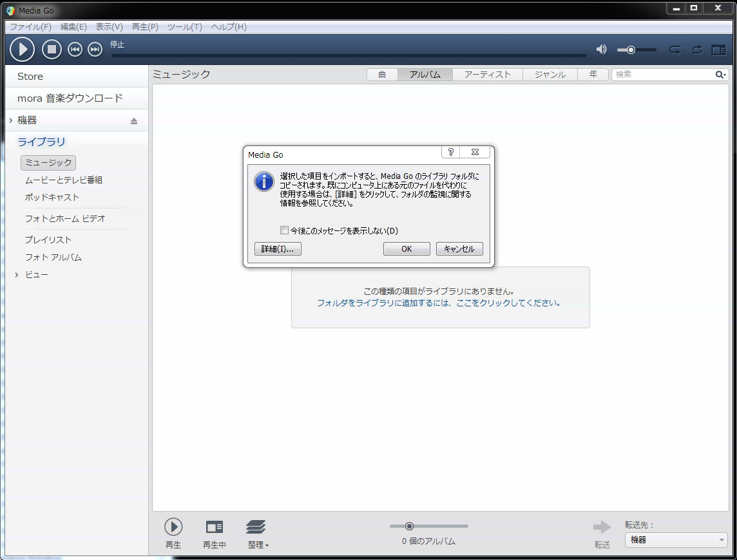Select フォト アルバム in sidebar
Image resolution: width=737 pixels, height=560 pixels.
(x=53, y=257)
